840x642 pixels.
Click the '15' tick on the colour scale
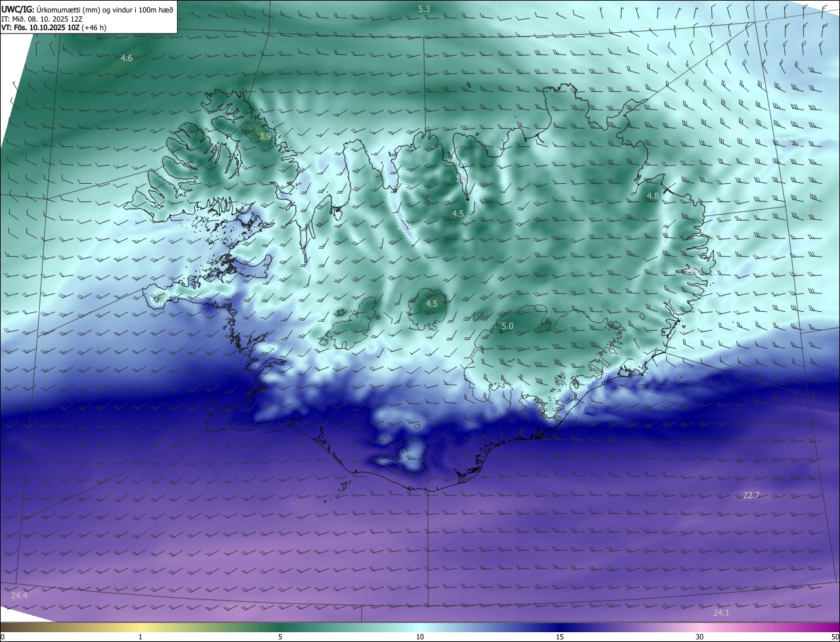560,637
